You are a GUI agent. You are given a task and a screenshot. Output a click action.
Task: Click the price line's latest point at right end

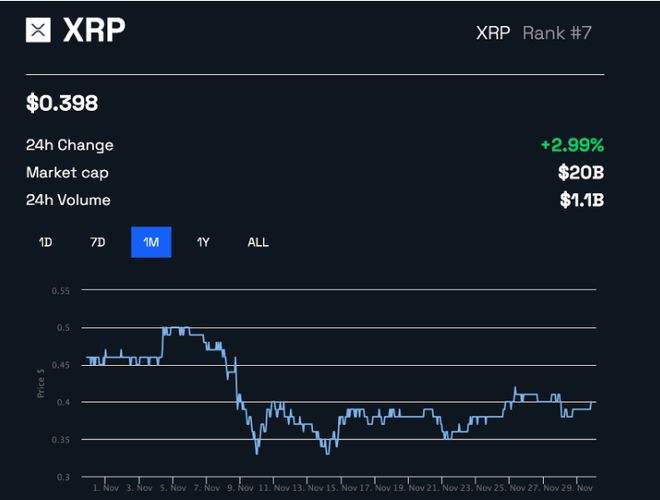[592, 403]
